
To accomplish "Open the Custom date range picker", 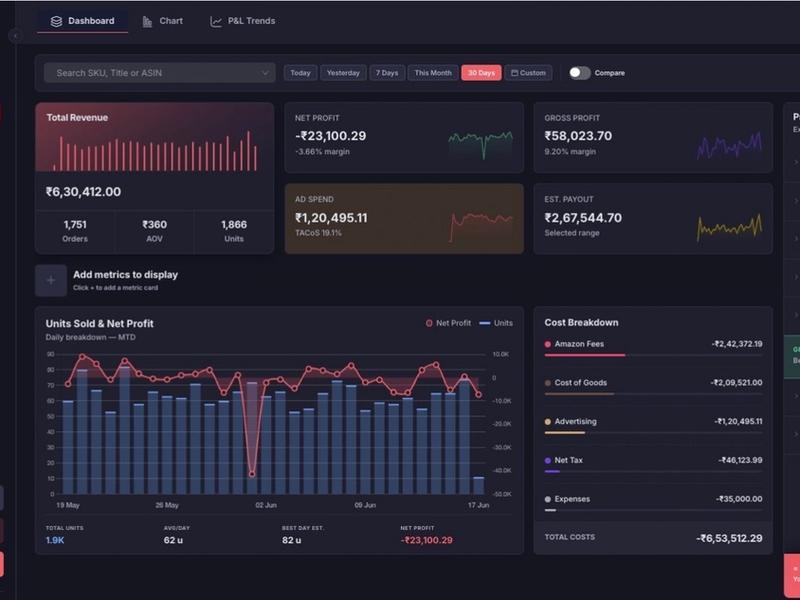I will [528, 73].
